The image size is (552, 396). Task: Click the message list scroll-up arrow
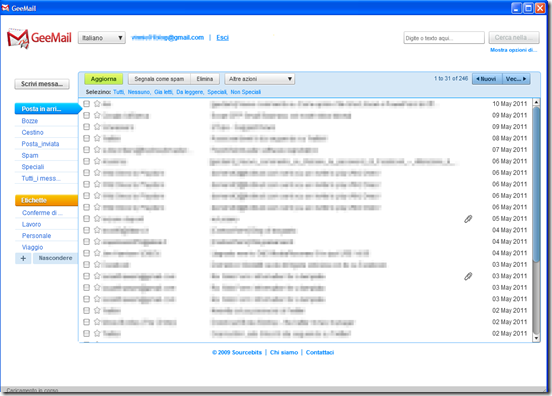[536, 102]
